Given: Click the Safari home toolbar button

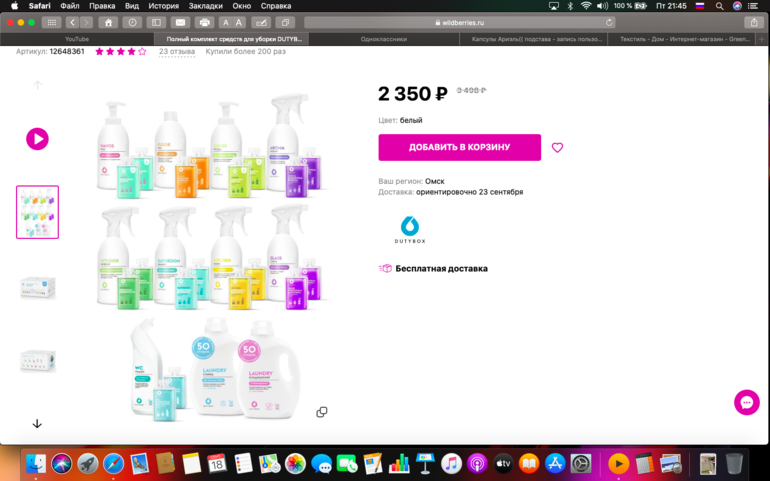Looking at the screenshot, I should [109, 22].
